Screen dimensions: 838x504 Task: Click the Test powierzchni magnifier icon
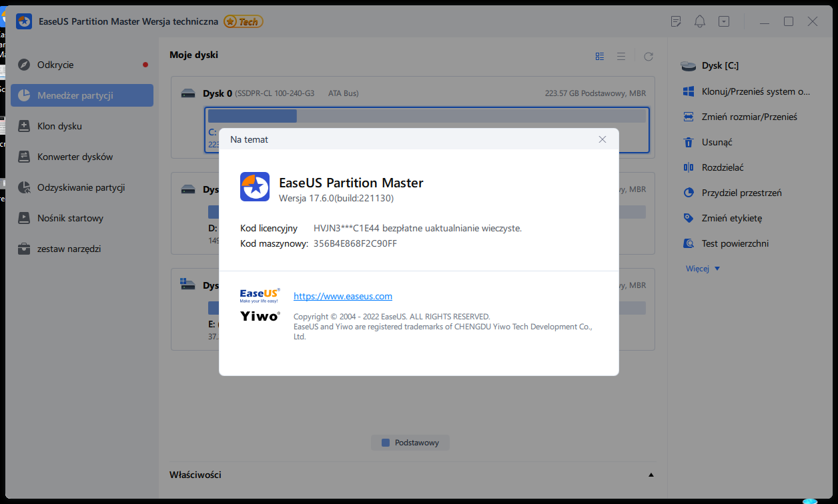pyautogui.click(x=689, y=243)
